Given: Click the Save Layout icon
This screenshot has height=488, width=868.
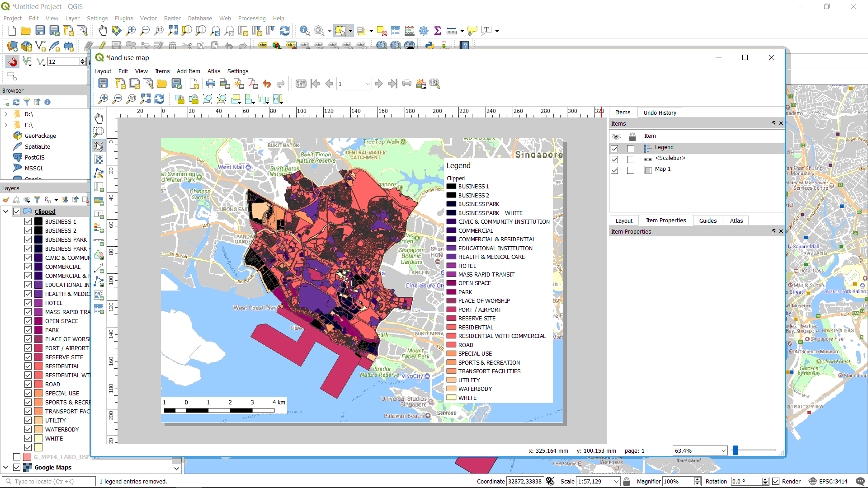Looking at the screenshot, I should click(103, 84).
